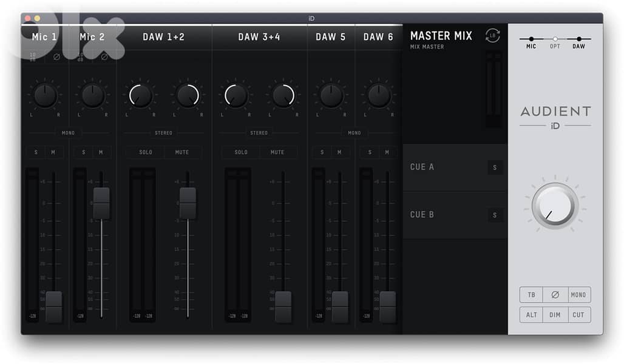Toggle STEREO link on DAW 1+2
Viewport: 624px width, 364px height.
[163, 133]
